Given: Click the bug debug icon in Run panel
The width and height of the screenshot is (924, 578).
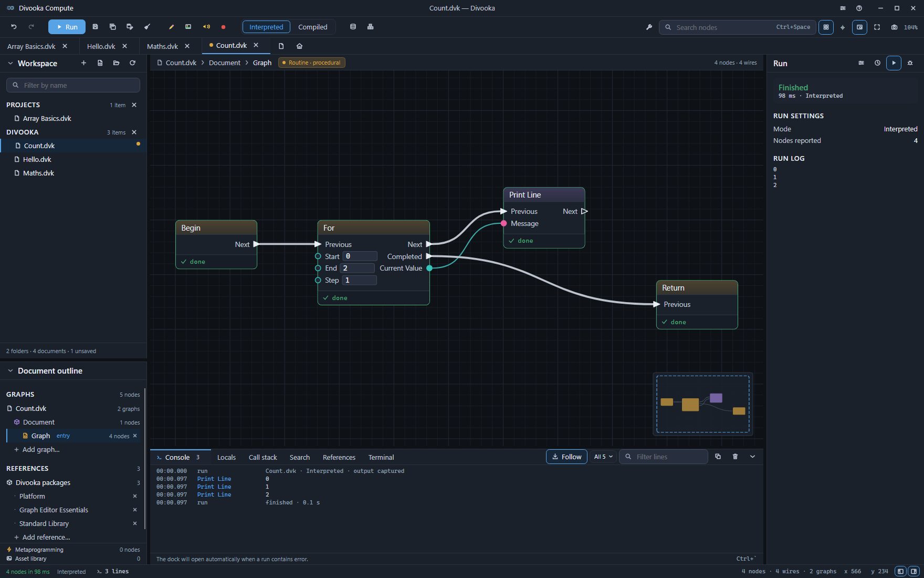Looking at the screenshot, I should coord(910,63).
